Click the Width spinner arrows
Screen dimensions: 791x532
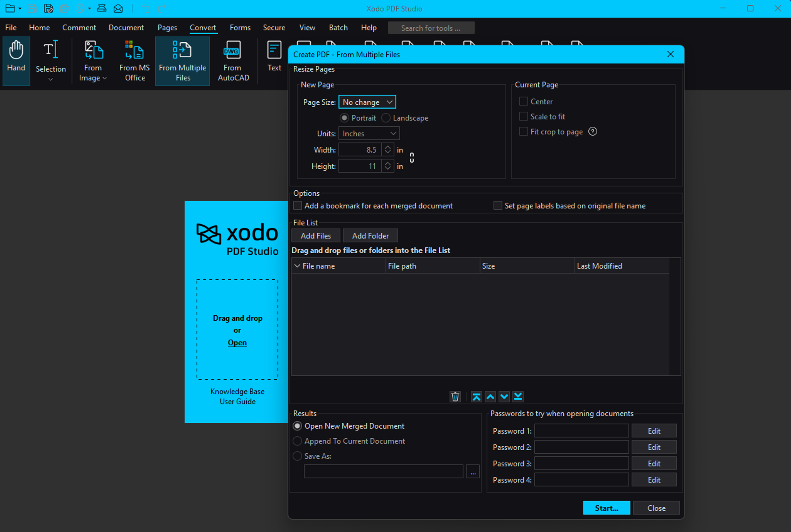coord(388,150)
